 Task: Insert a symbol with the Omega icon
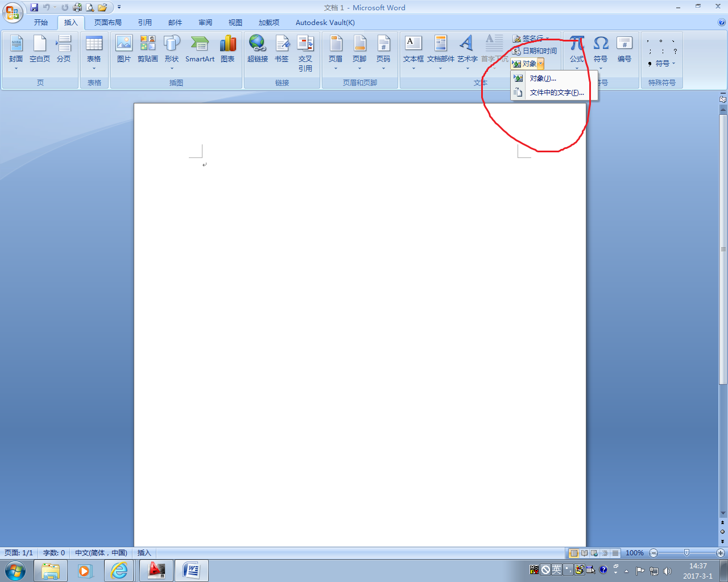point(601,52)
